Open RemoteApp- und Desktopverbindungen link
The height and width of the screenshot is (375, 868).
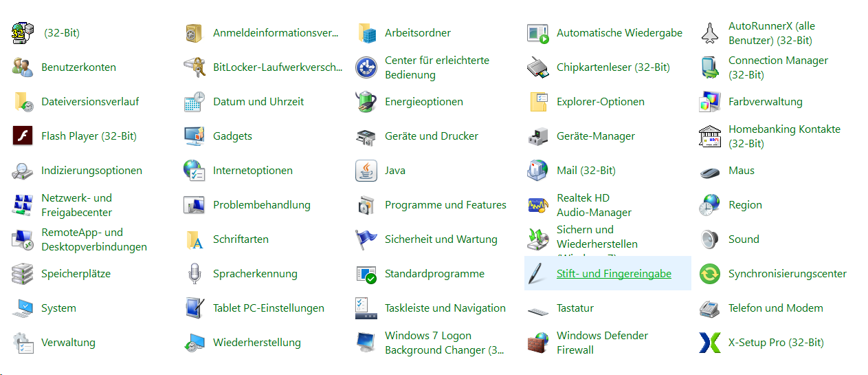pyautogui.click(x=94, y=239)
